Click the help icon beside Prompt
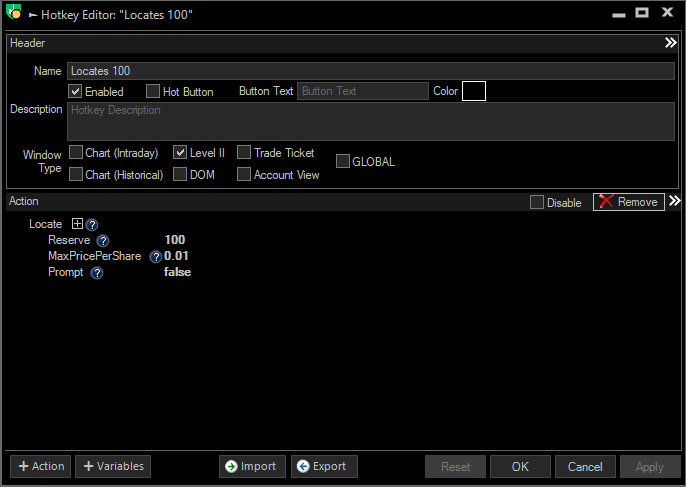 click(97, 273)
